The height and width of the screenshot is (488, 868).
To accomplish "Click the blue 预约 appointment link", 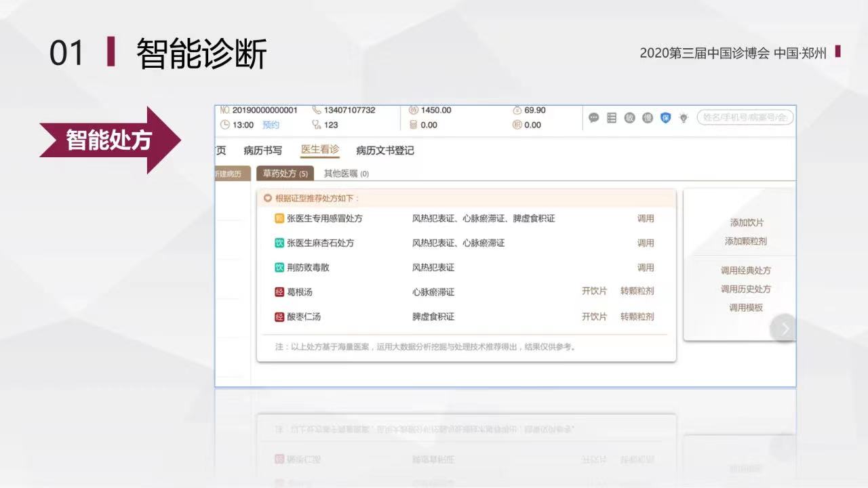I will [x=271, y=125].
